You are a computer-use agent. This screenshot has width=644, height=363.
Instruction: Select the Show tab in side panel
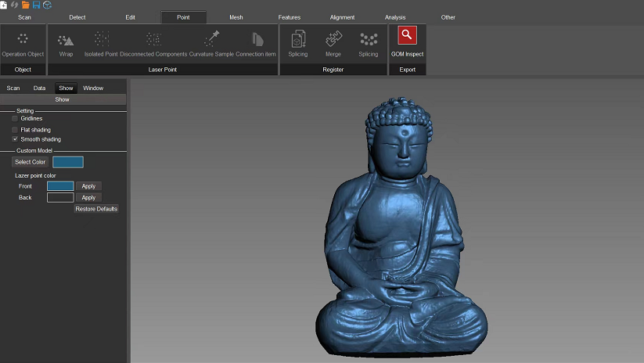point(66,88)
